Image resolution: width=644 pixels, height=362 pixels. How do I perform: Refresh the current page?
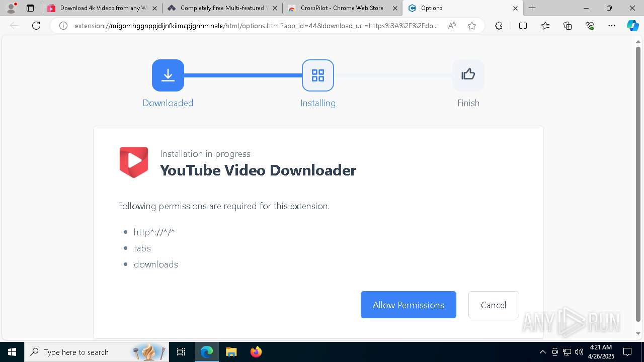36,26
